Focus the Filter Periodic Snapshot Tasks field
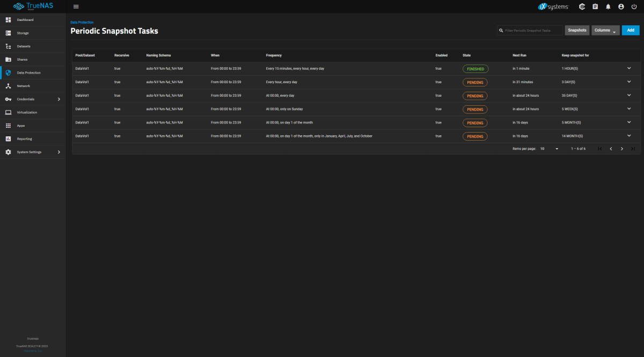644x357 pixels. (530, 31)
